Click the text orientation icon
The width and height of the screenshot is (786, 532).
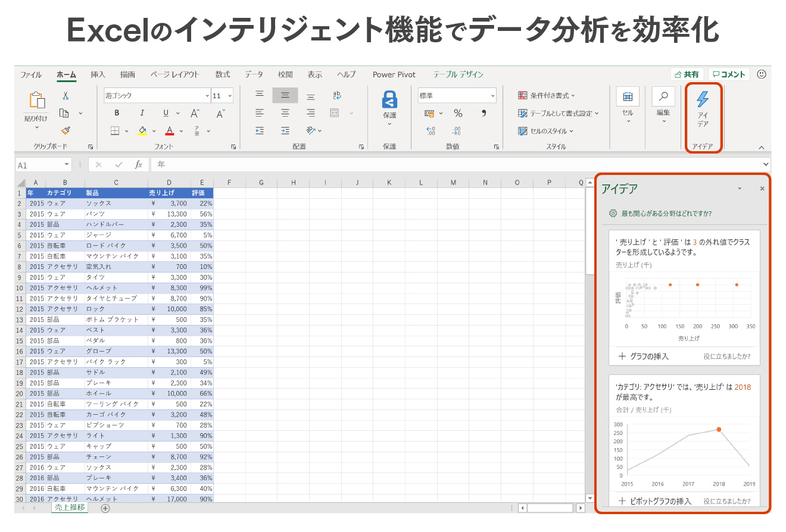coord(311,131)
